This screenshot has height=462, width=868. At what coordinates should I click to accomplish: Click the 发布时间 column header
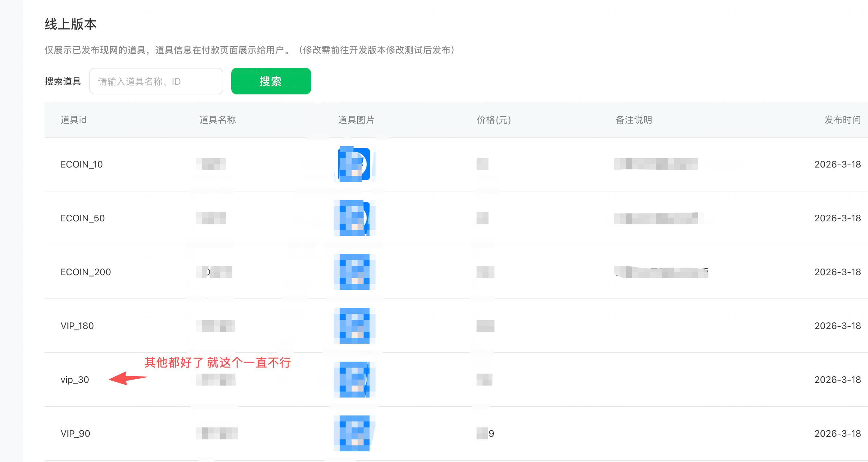coord(842,120)
